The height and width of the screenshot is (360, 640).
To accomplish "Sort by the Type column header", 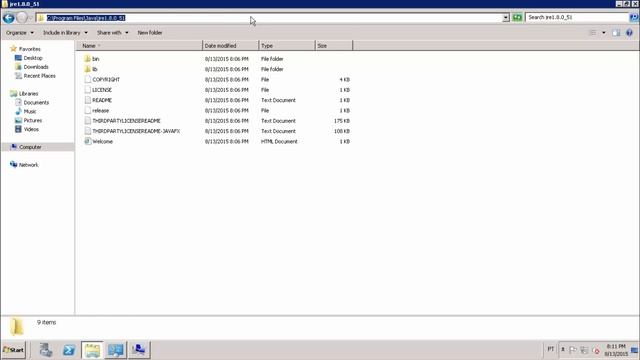I will 287,46.
